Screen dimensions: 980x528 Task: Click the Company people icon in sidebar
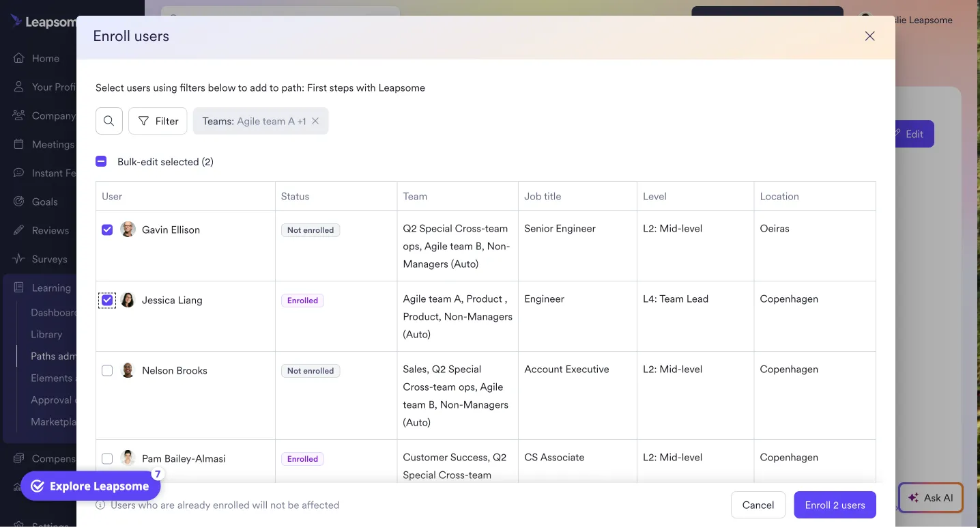point(19,115)
